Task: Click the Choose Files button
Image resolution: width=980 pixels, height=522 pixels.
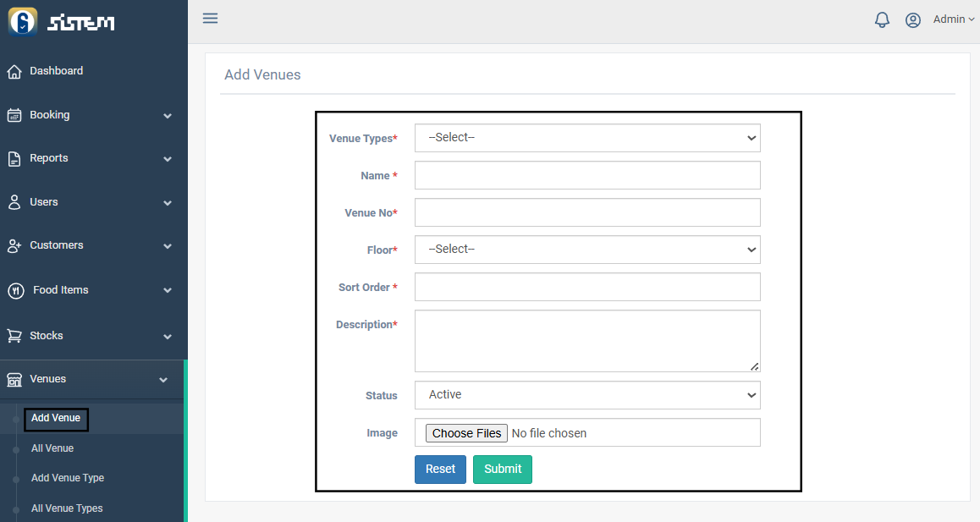Action: tap(467, 433)
